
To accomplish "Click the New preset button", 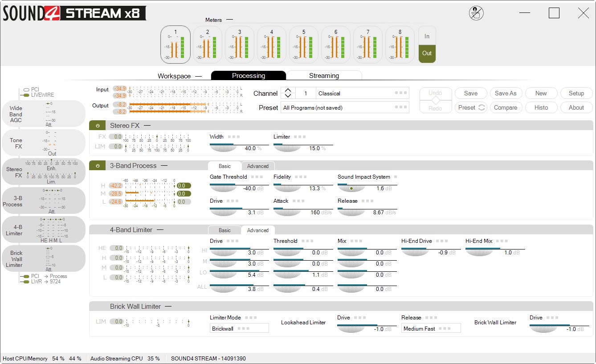I will pos(541,93).
